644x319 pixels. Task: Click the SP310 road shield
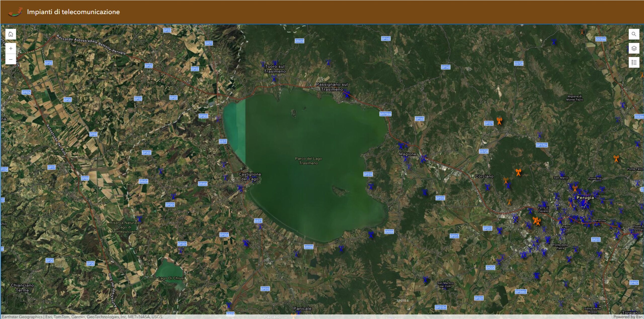coord(265,289)
